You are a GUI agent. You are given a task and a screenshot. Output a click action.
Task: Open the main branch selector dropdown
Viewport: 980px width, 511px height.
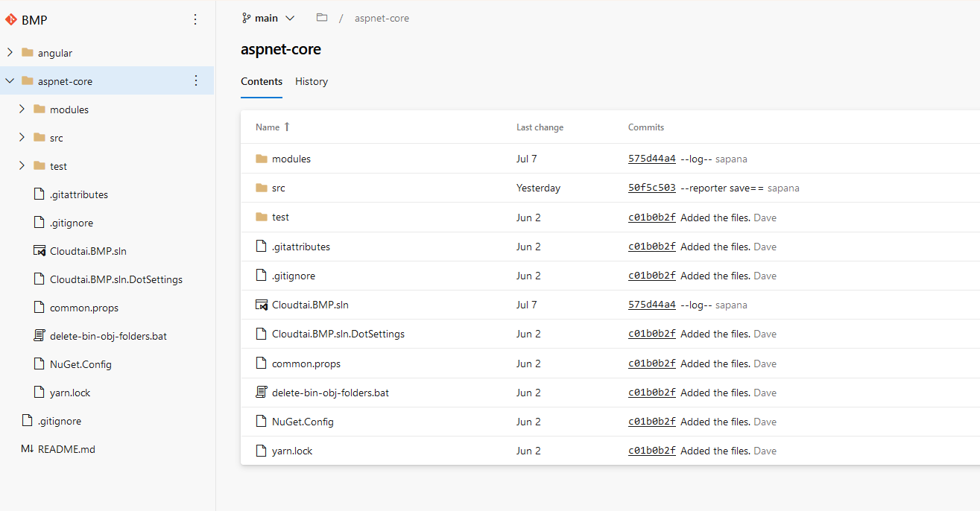click(x=268, y=18)
